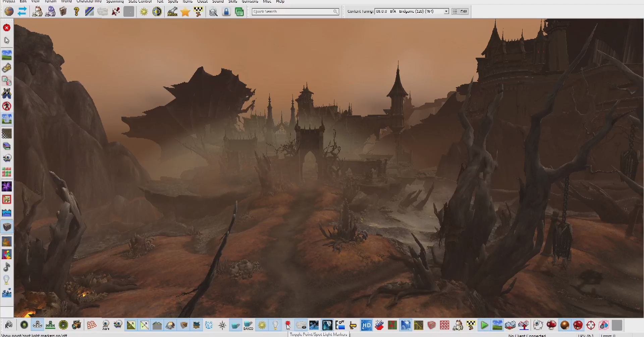
Task: Click the blue-yellow striped area icon
Action: [x=90, y=11]
